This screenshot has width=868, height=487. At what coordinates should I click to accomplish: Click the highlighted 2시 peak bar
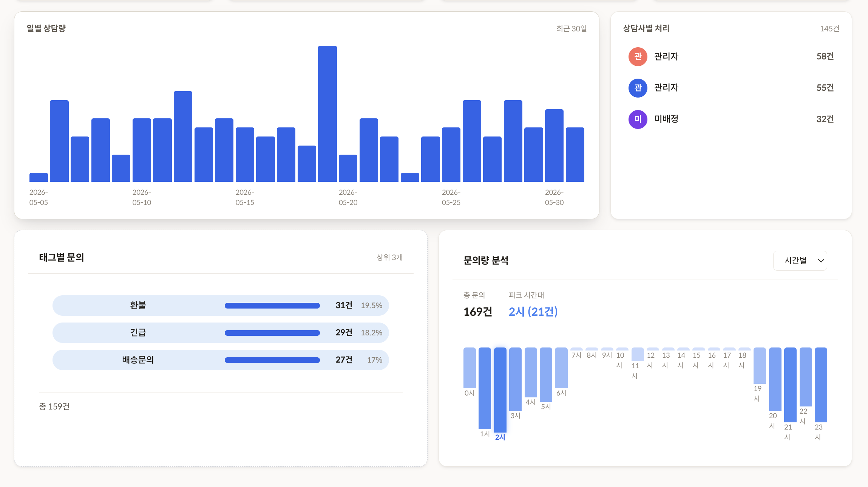tap(500, 390)
